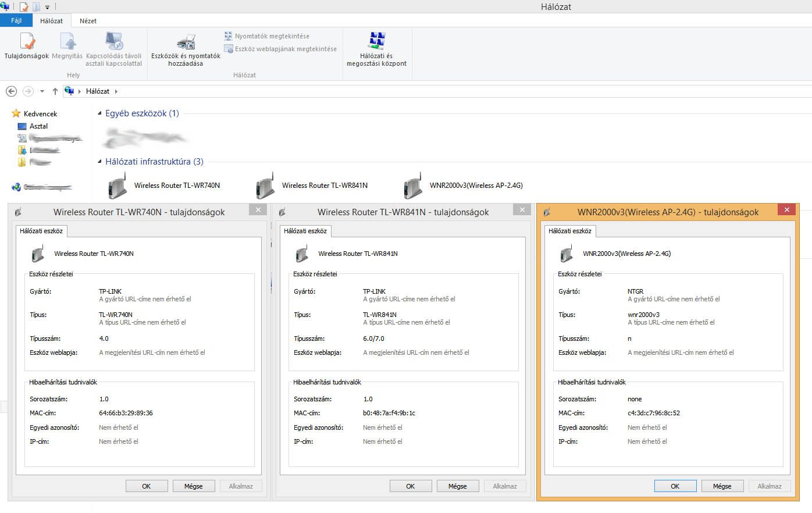
Task: Collapse the Egyéb eszközök group
Action: [99, 113]
